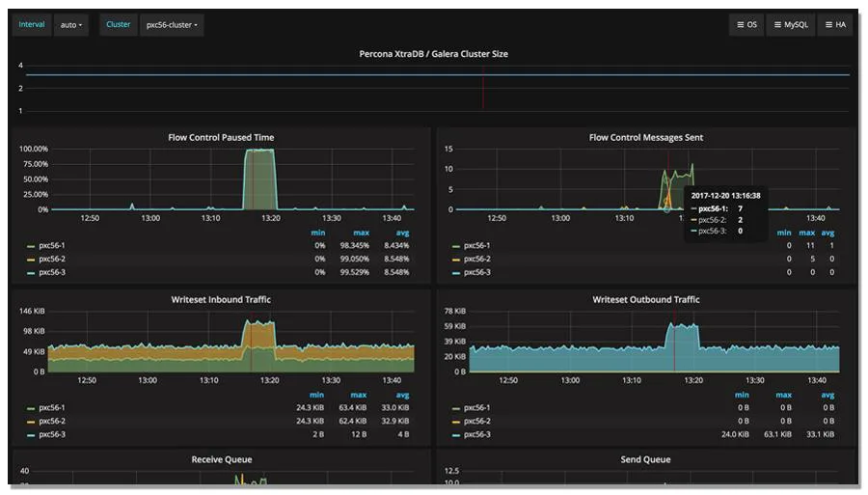Sort Writeset Inbound Traffic legend by max
Screen dimensions: 868x495
point(359,395)
